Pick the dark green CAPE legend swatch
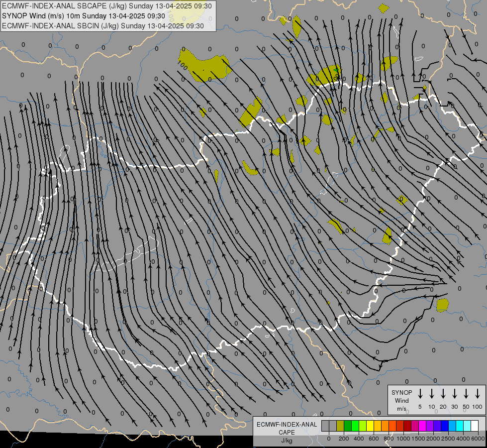This screenshot has width=487, height=448. click(x=348, y=426)
